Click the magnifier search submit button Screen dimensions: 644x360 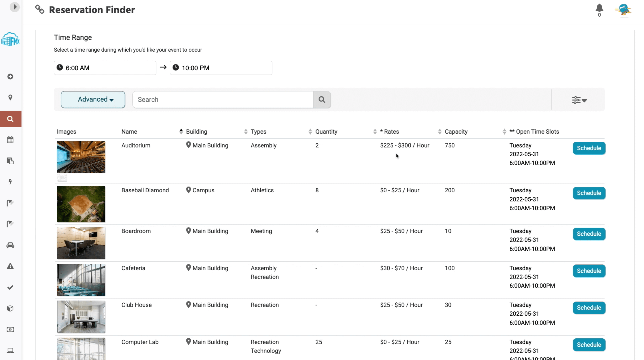[322, 99]
